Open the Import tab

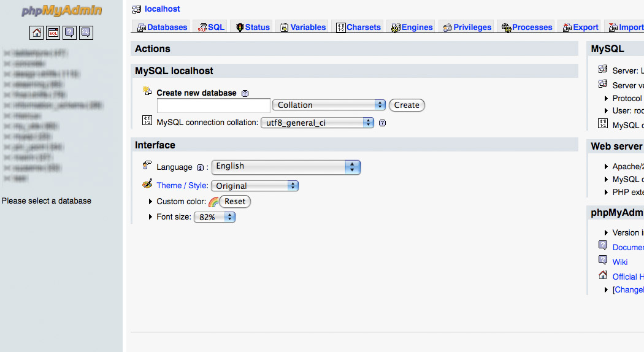(626, 27)
